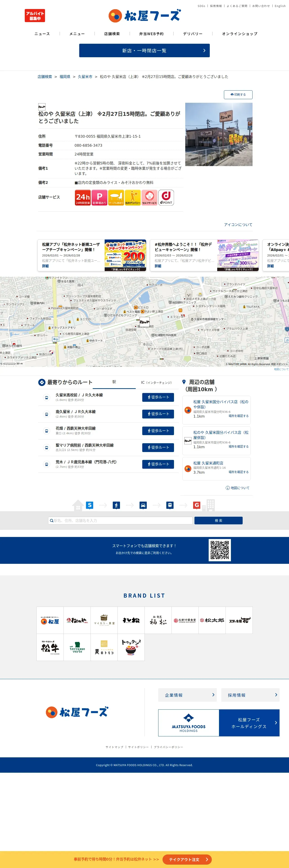
Task: Open the 企業情報 footer button
Action: click(x=187, y=695)
